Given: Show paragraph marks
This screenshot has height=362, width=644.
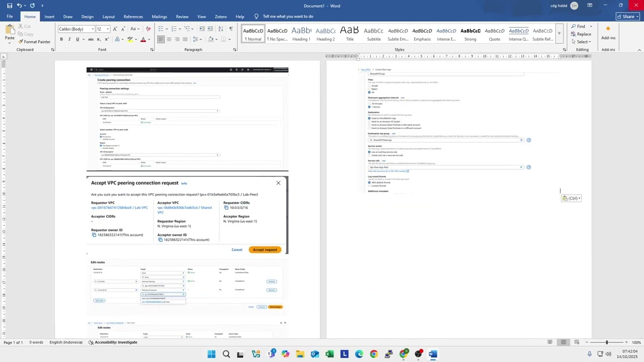Looking at the screenshot, I should coord(231,29).
